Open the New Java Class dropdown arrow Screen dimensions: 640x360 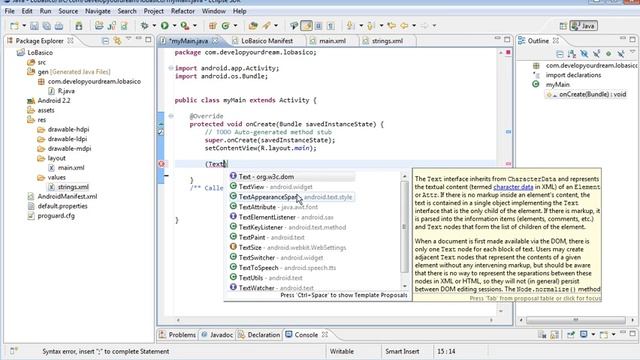(x=235, y=26)
